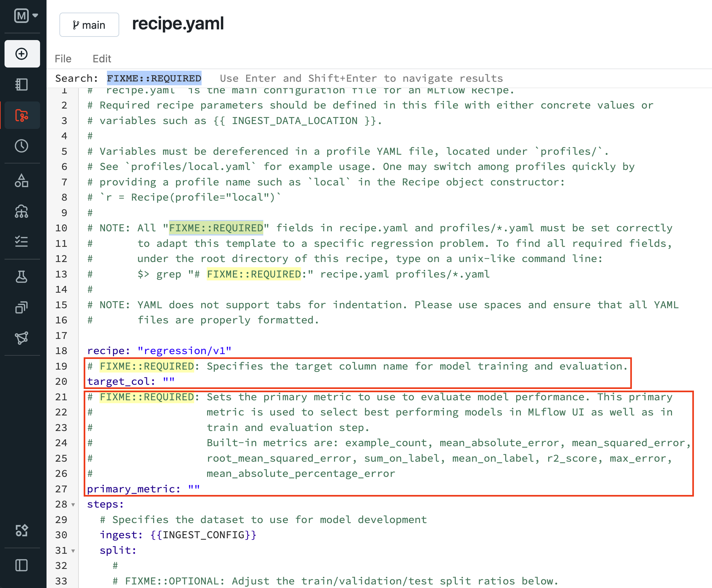Open the Experiments flask icon
Screen dimensions: 712x588
22,277
